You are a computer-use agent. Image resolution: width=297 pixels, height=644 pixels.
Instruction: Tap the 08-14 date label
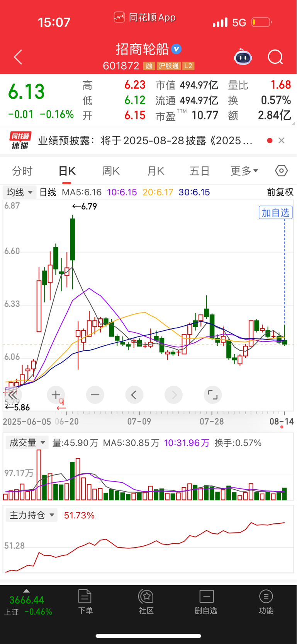point(282,421)
